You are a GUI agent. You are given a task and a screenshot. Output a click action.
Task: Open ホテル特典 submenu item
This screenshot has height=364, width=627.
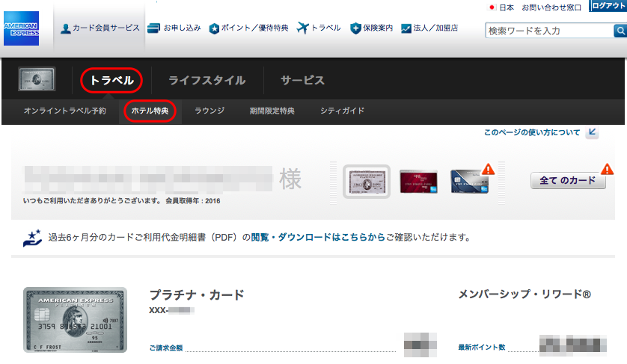pyautogui.click(x=150, y=111)
